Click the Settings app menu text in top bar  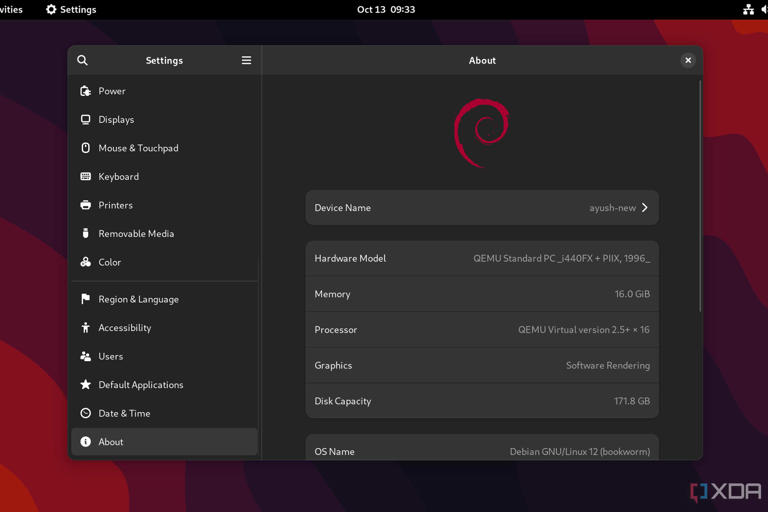tap(78, 9)
